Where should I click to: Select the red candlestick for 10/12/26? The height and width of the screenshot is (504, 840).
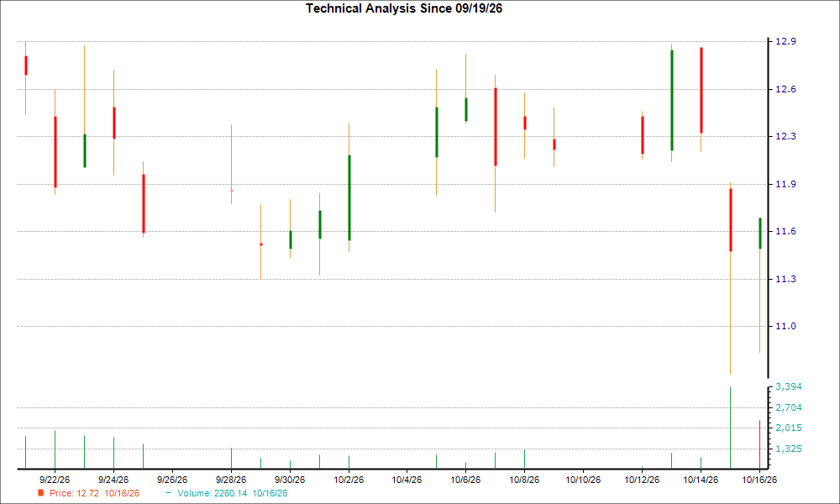click(x=643, y=135)
